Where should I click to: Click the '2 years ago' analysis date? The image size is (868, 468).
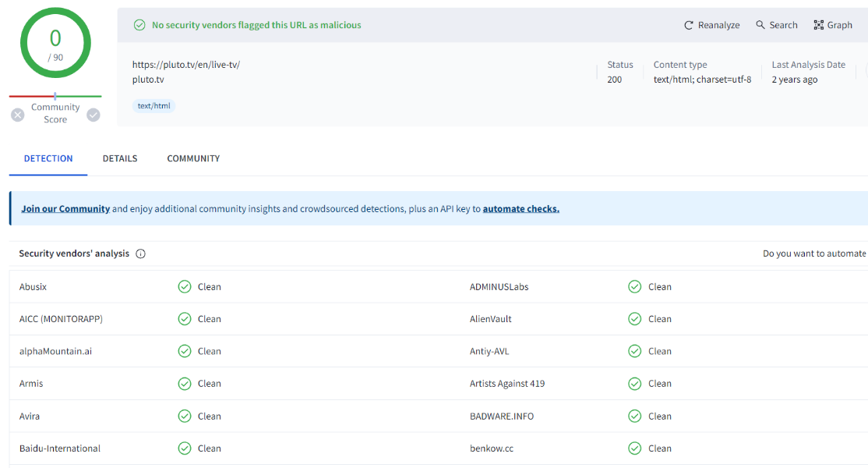pyautogui.click(x=795, y=80)
